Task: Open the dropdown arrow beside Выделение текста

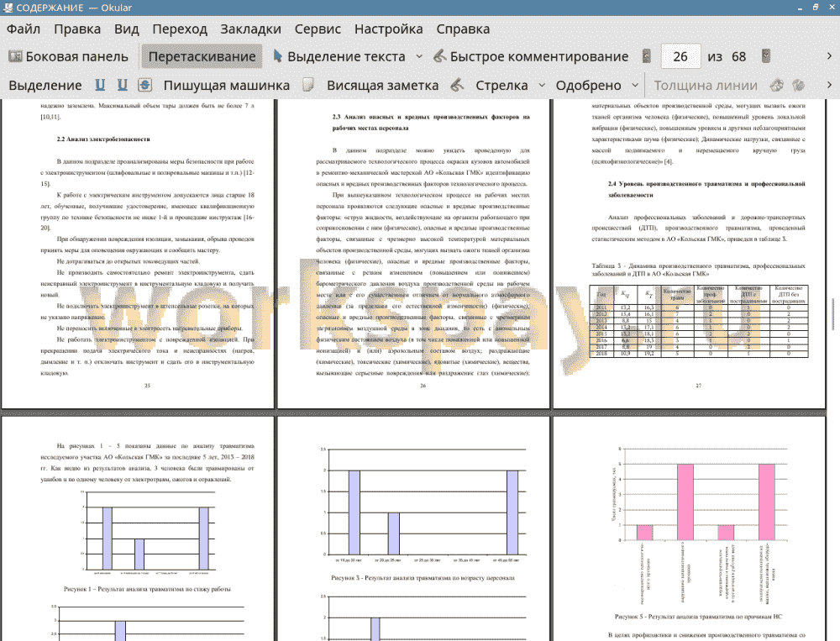Action: pyautogui.click(x=419, y=56)
